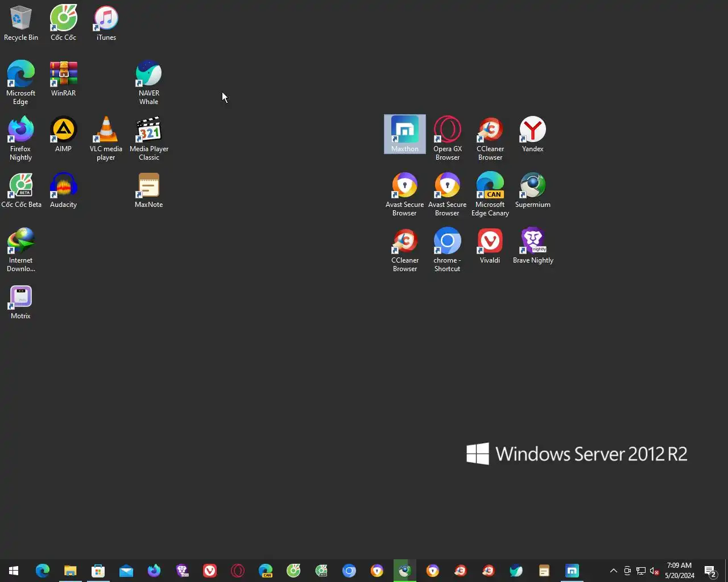Open the taskbar clock and date
This screenshot has height=582, width=728.
[x=680, y=571]
